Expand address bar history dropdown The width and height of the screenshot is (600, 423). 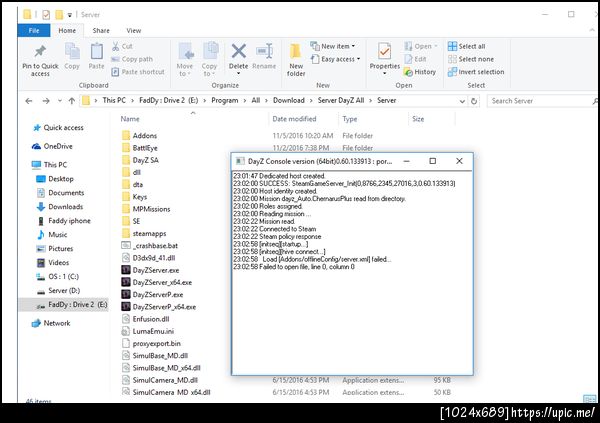click(462, 101)
